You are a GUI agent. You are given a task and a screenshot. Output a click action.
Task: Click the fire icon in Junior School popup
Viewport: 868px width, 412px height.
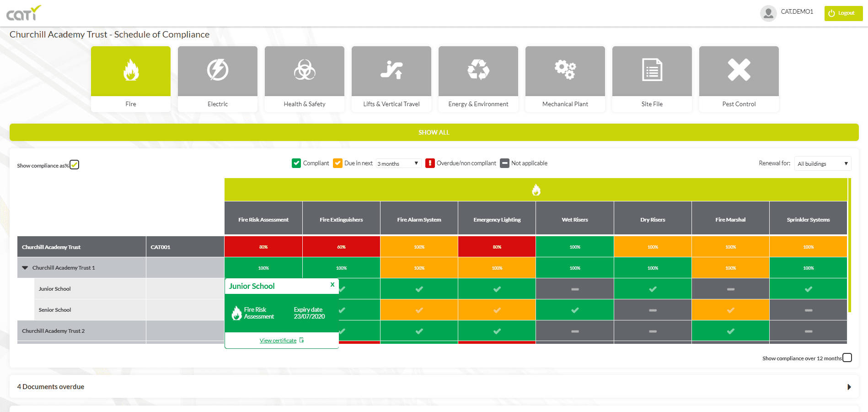(236, 313)
